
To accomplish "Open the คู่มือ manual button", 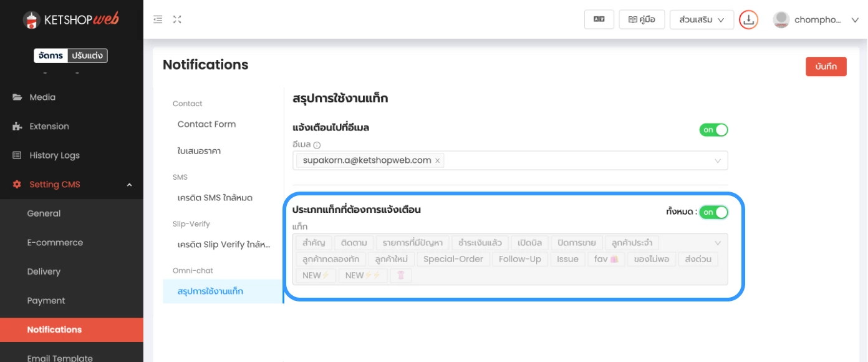I will point(642,20).
